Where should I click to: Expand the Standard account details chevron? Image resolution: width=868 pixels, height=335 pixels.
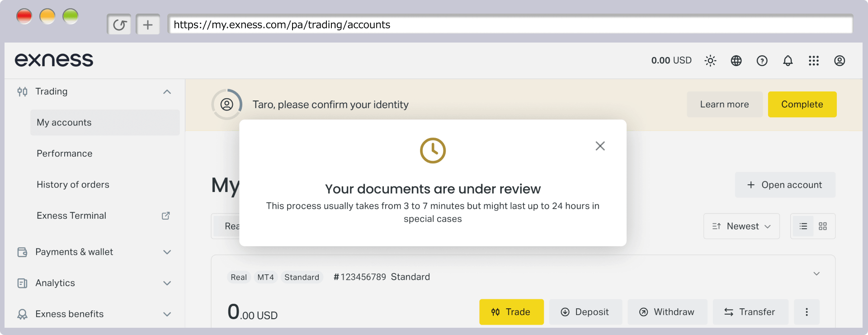(816, 273)
